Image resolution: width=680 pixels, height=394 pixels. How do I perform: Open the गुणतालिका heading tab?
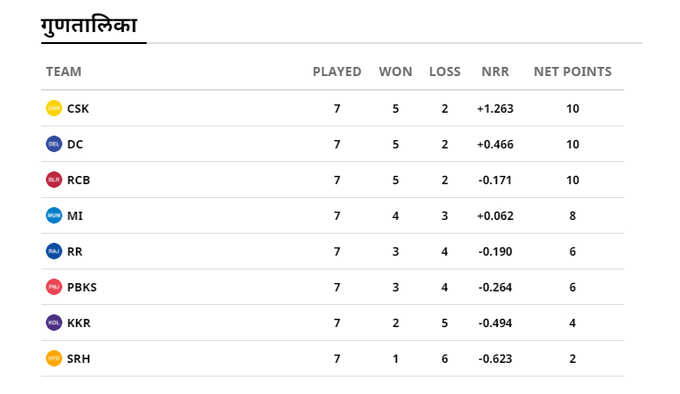(89, 26)
